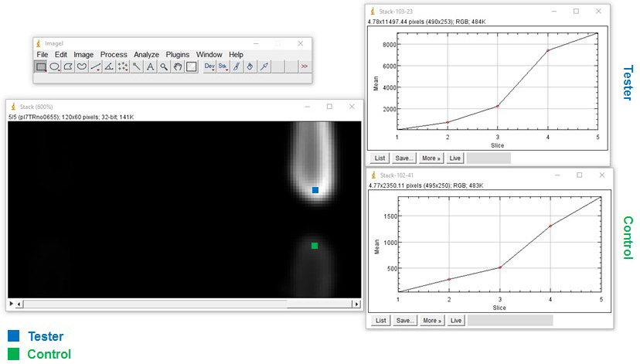Click Save... in Stack-103-23 plot window
Screen dimensions: 640x364
[x=404, y=158]
